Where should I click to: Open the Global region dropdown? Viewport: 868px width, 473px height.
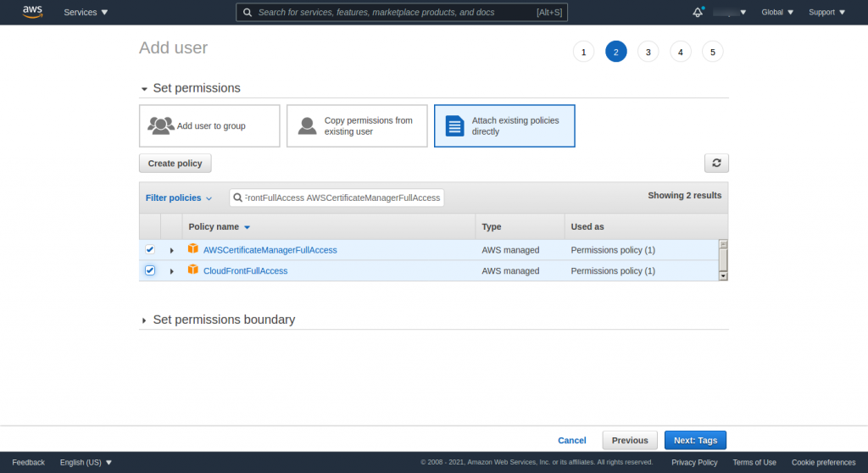tap(777, 12)
